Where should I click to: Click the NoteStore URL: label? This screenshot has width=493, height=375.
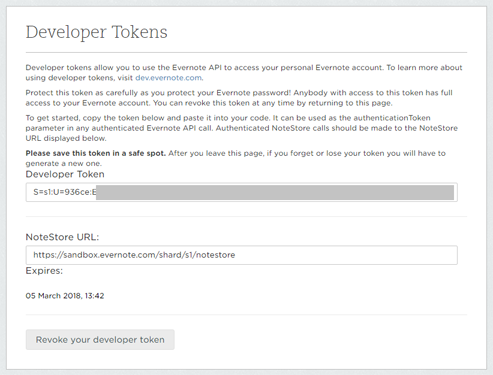62,237
